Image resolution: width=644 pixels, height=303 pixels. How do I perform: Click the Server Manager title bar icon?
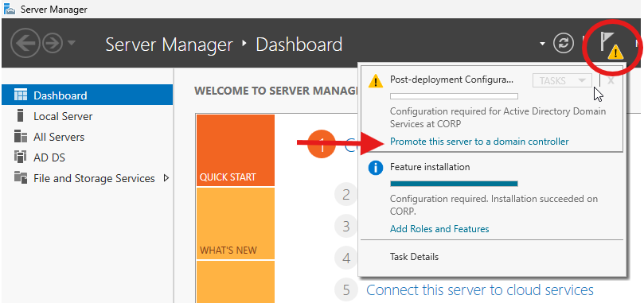pos(10,9)
